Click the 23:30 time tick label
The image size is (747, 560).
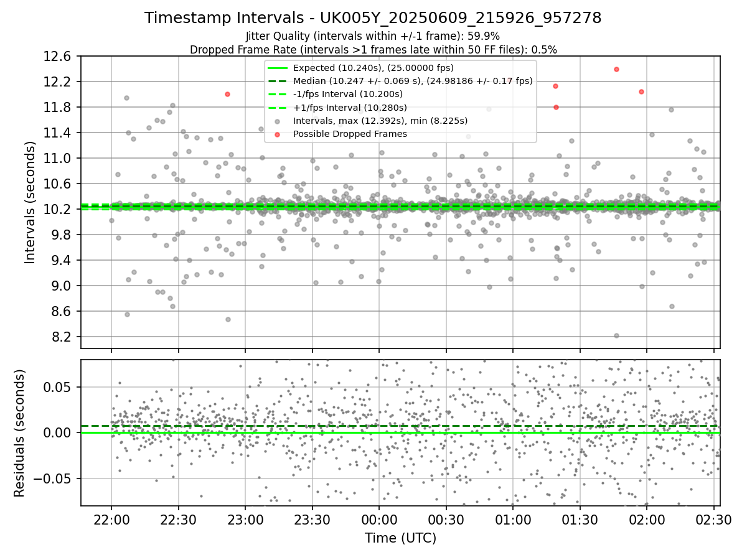[312, 520]
